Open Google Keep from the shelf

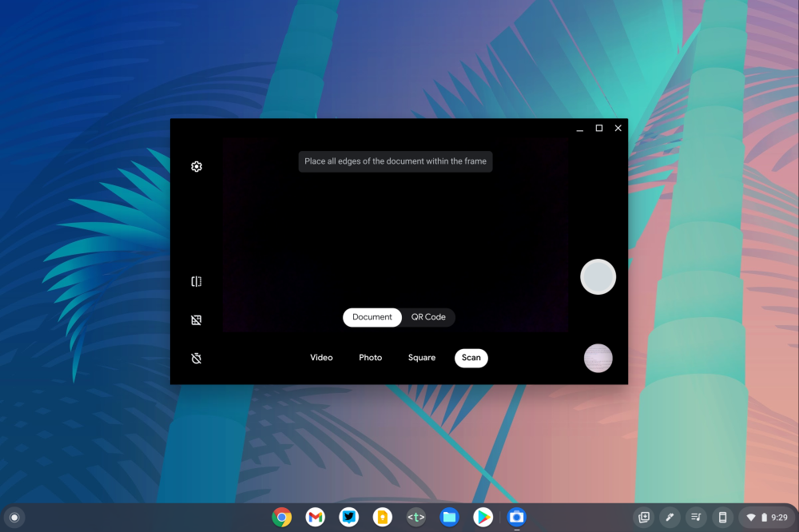(383, 518)
